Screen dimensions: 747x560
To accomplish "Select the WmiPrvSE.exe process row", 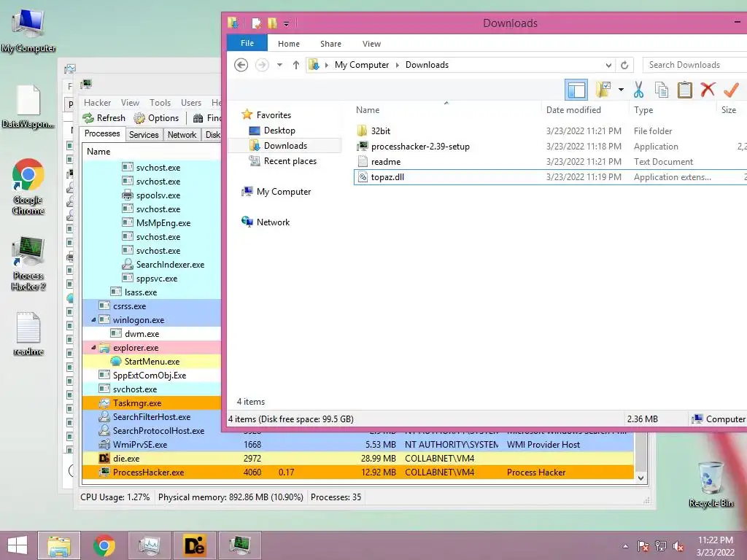I will tap(357, 445).
